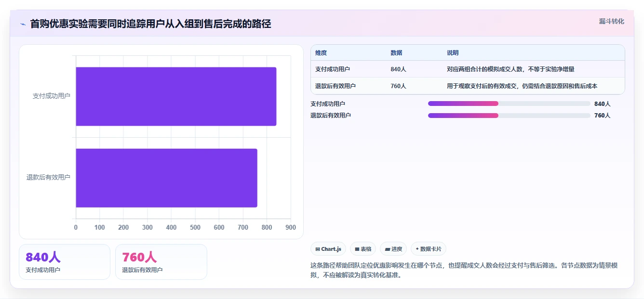Click the 840人 value beside progress bar
644x299 pixels.
click(x=602, y=104)
